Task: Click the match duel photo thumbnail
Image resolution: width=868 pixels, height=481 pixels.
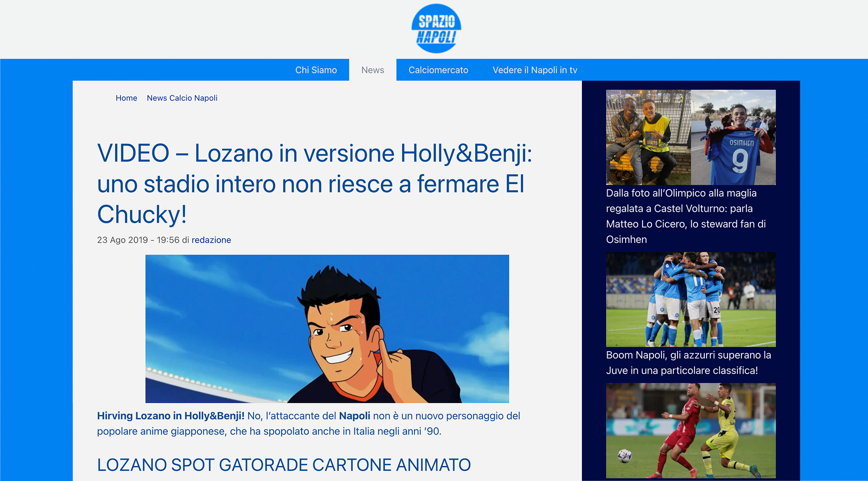Action: point(691,431)
